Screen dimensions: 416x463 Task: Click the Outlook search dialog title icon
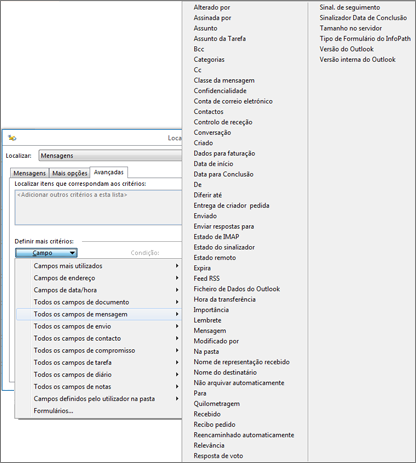(12, 138)
